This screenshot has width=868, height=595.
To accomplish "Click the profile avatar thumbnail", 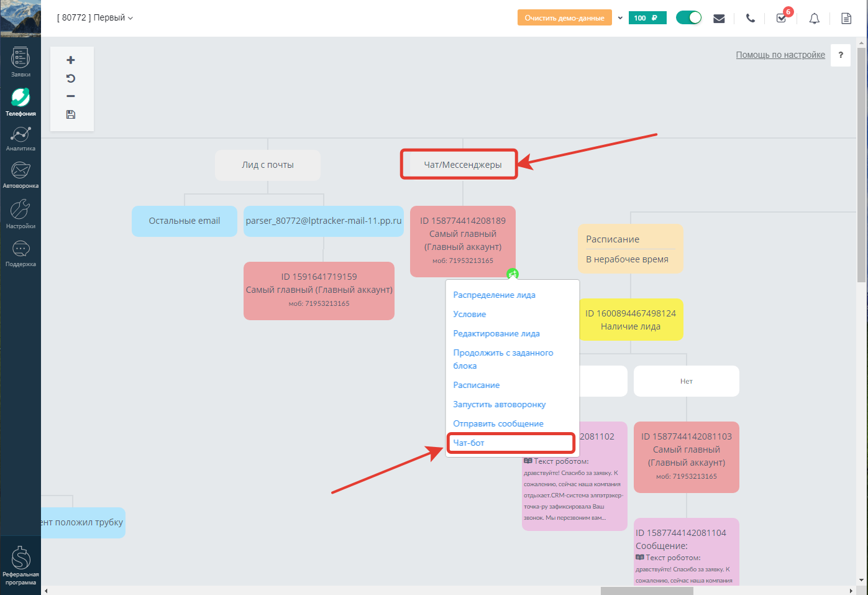I will tap(21, 18).
